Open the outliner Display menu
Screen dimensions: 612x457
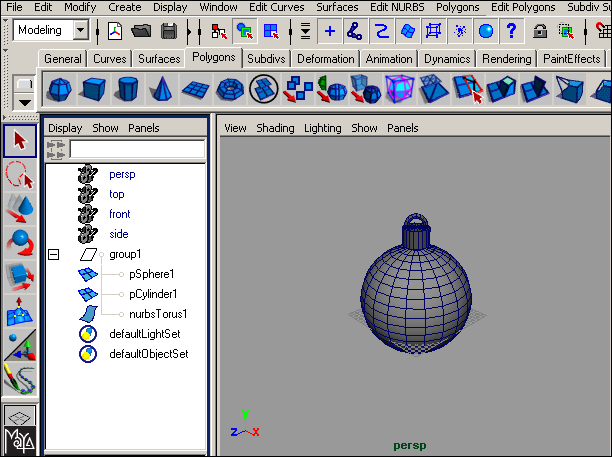[x=65, y=128]
